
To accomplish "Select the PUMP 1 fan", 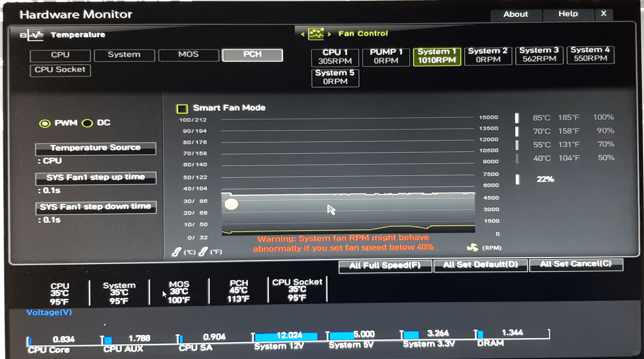I will [x=386, y=57].
